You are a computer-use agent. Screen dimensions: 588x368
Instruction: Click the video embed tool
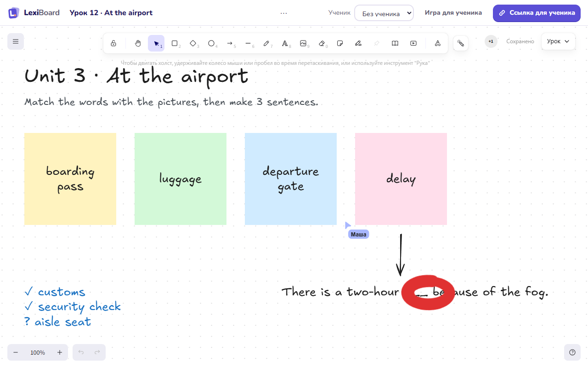[x=413, y=43]
